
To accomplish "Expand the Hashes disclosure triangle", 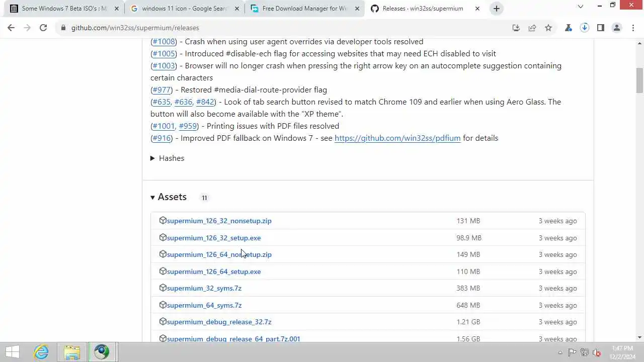I will click(152, 158).
